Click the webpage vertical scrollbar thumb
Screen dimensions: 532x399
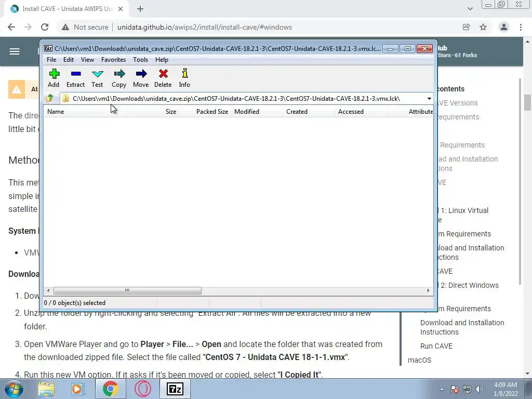(x=527, y=102)
